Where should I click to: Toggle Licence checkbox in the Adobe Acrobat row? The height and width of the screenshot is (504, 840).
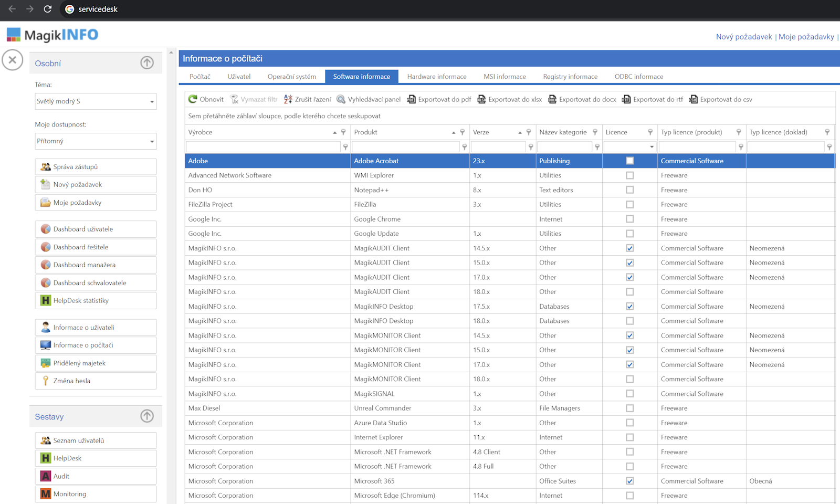click(629, 161)
